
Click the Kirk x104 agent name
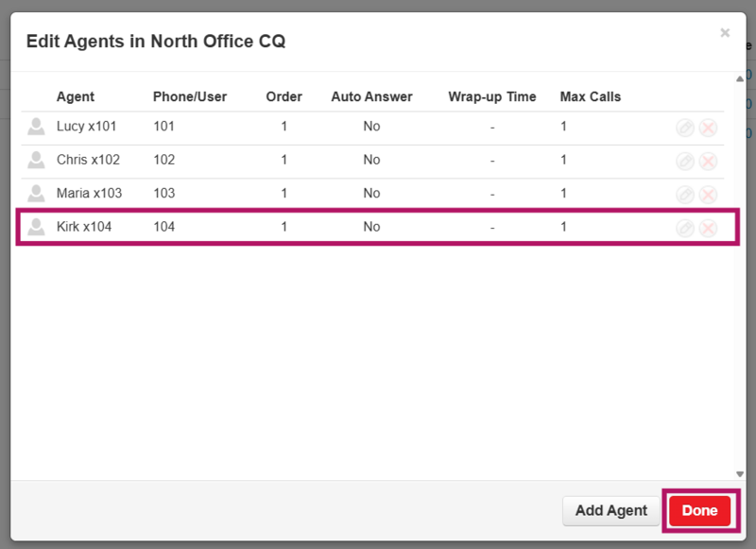84,227
